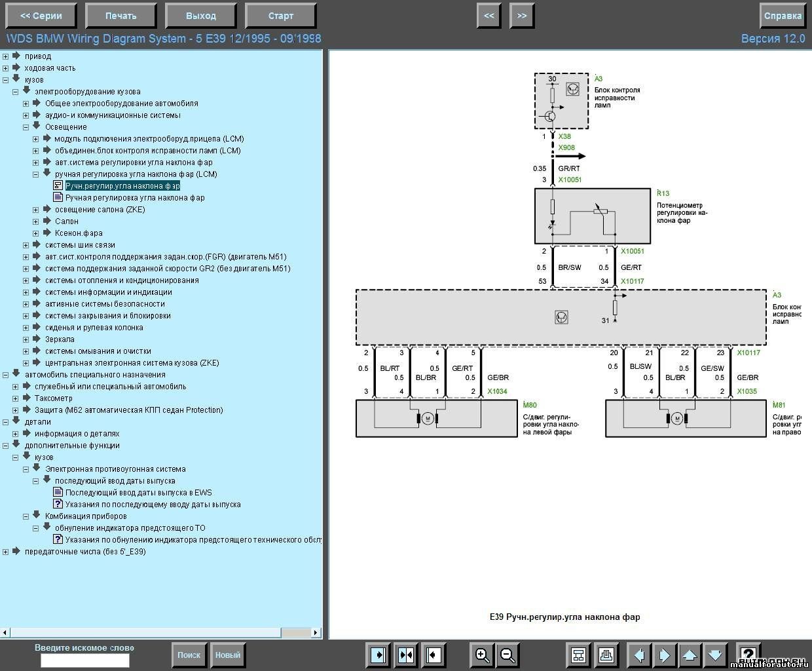Click the split view center icon

(x=406, y=655)
